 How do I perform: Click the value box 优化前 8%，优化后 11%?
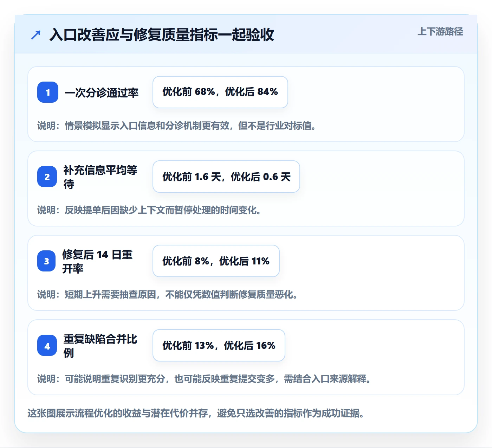tap(216, 261)
